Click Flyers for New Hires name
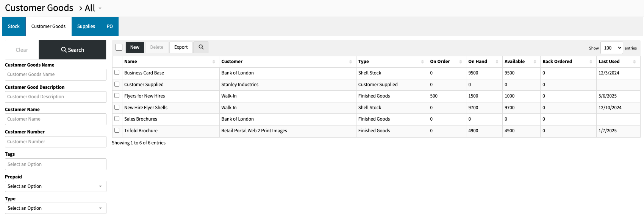Viewport: 644px width, 220px height. pyautogui.click(x=144, y=96)
